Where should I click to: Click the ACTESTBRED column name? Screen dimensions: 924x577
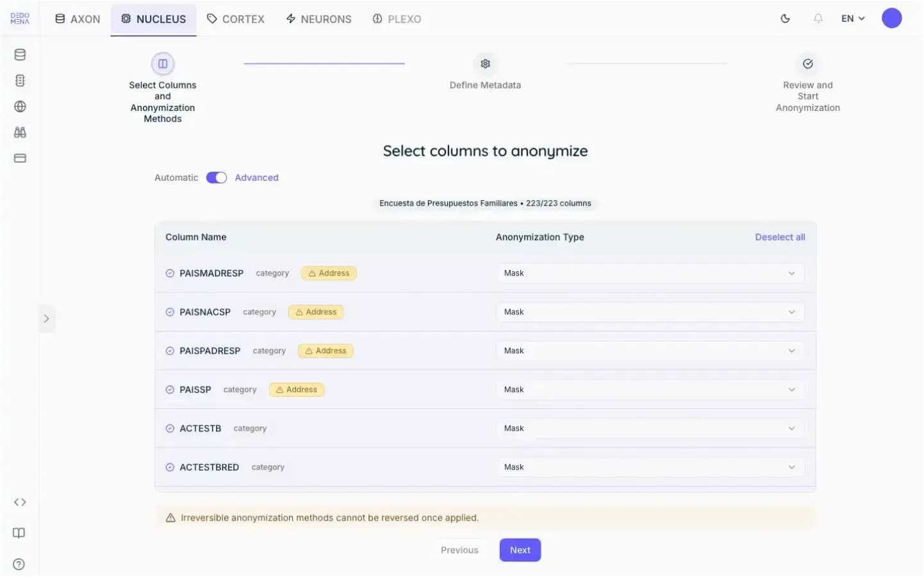pos(210,467)
